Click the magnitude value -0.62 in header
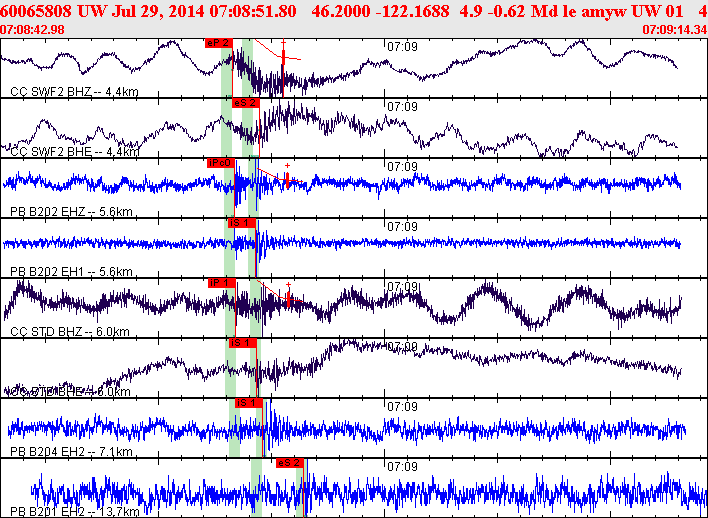Image resolution: width=708 pixels, height=518 pixels. point(506,12)
